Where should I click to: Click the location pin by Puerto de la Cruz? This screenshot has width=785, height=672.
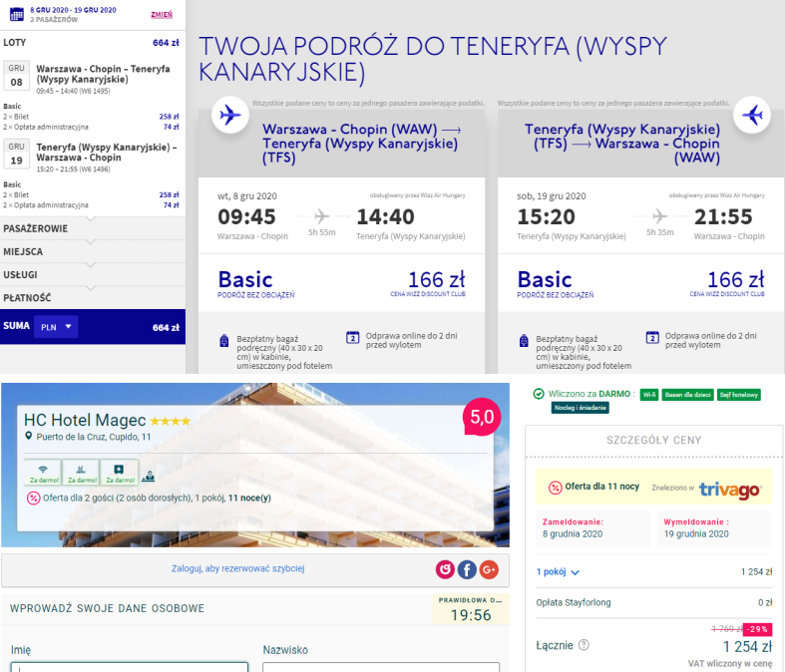click(x=29, y=437)
